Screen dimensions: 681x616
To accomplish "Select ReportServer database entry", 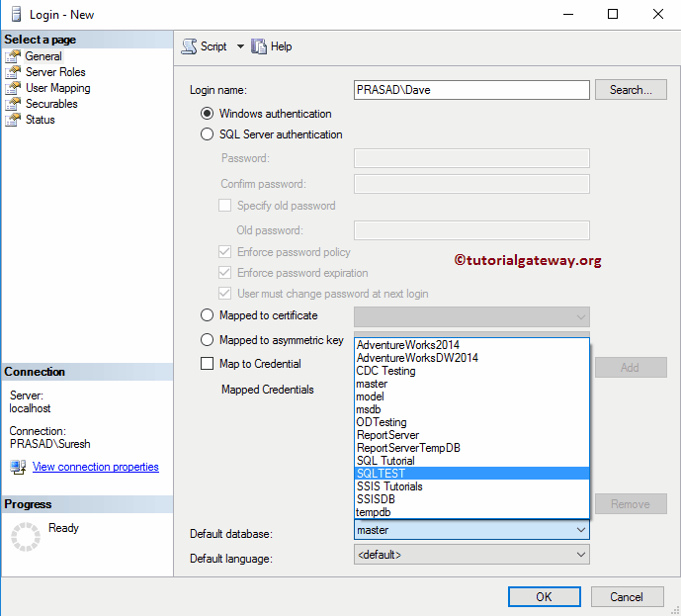I will 471,435.
